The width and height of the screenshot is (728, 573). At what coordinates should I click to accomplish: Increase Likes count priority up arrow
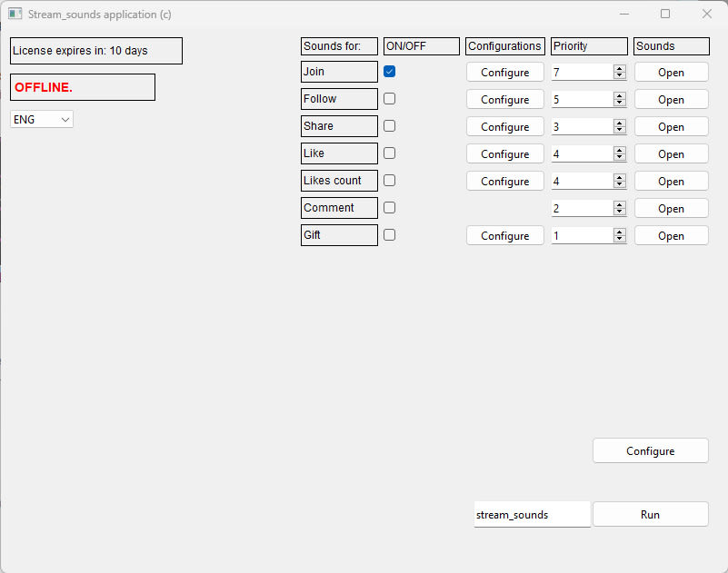619,177
